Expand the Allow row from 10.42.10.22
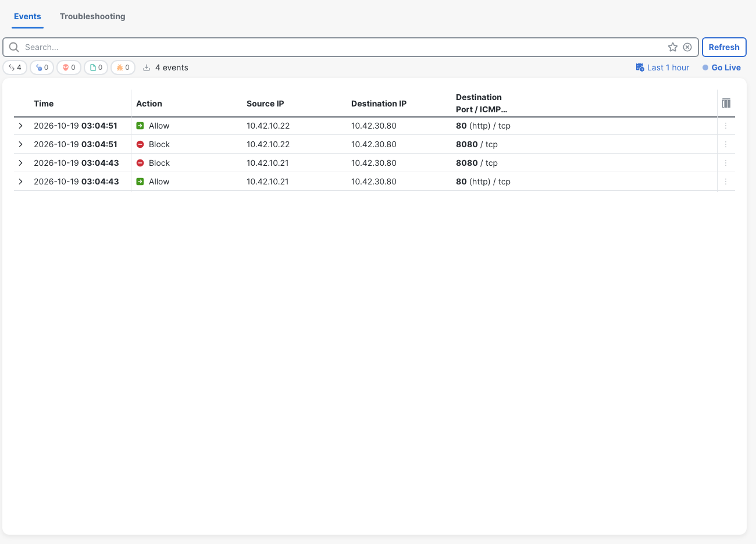This screenshot has width=756, height=544. tap(20, 126)
